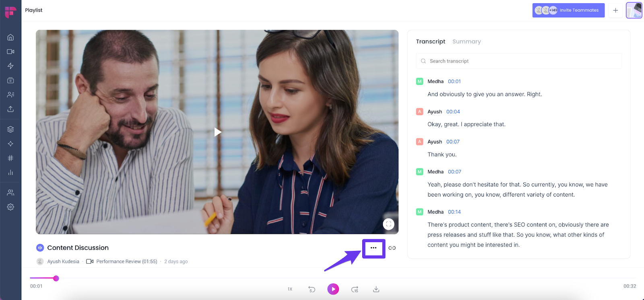Open the layers stack sidebar icon
Image resolution: width=644 pixels, height=300 pixels.
pyautogui.click(x=10, y=129)
